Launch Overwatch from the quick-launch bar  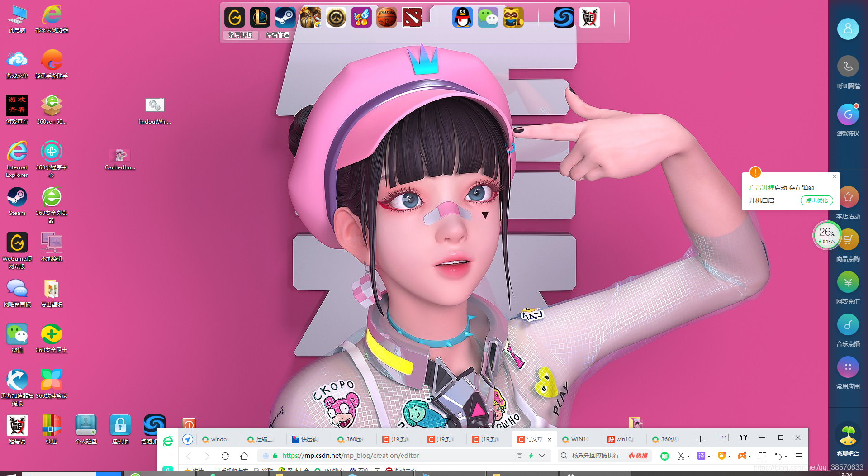coord(336,18)
